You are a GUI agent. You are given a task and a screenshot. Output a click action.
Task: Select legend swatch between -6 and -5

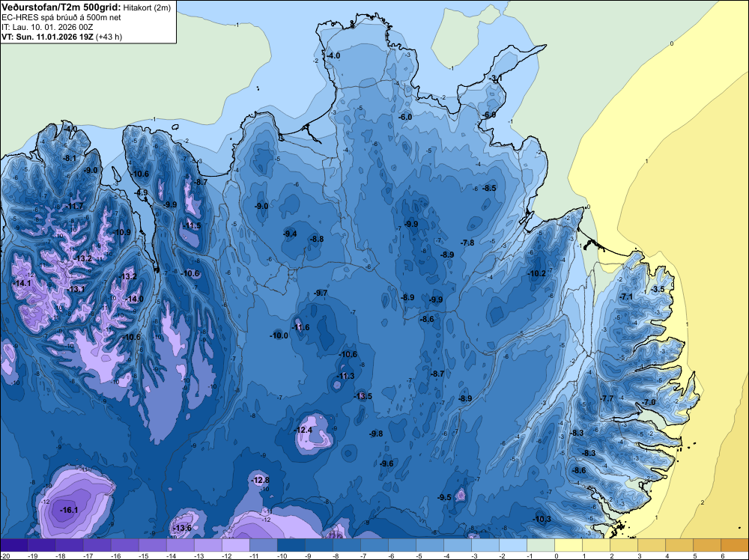(402, 545)
